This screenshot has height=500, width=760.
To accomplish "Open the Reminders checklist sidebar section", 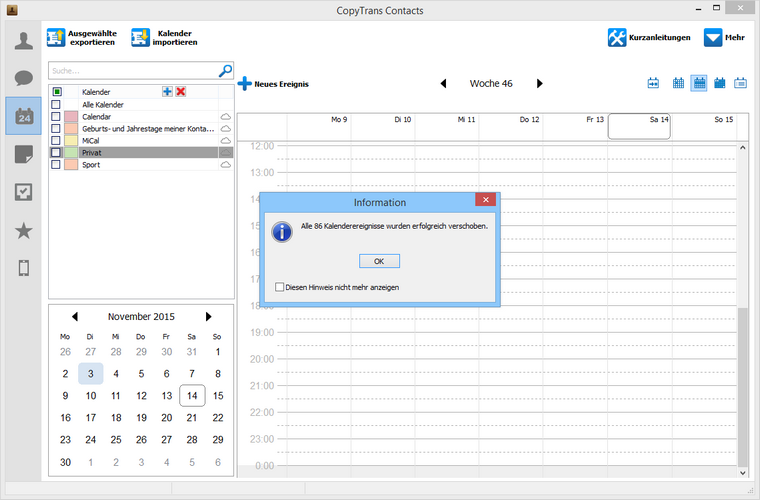I will [x=23, y=192].
